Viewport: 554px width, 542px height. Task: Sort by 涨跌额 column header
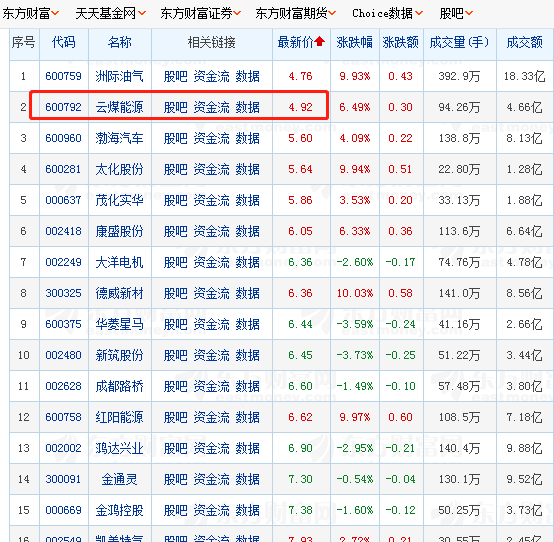pos(401,42)
